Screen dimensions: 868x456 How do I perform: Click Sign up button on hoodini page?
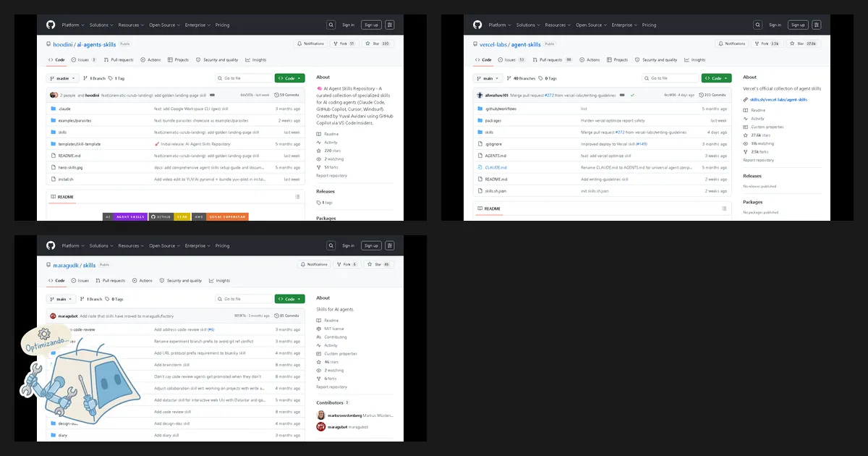(371, 25)
